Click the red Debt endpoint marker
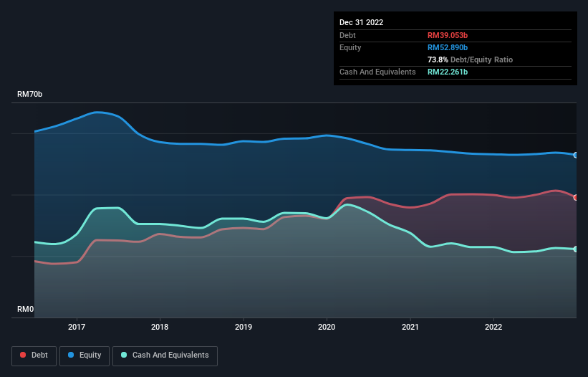This screenshot has height=377, width=588. (x=576, y=197)
